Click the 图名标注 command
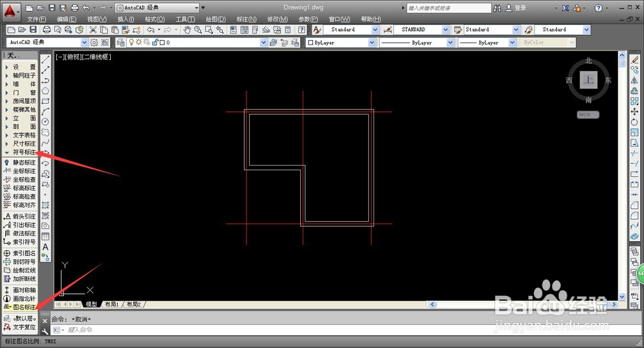This screenshot has width=644, height=348. (x=20, y=307)
